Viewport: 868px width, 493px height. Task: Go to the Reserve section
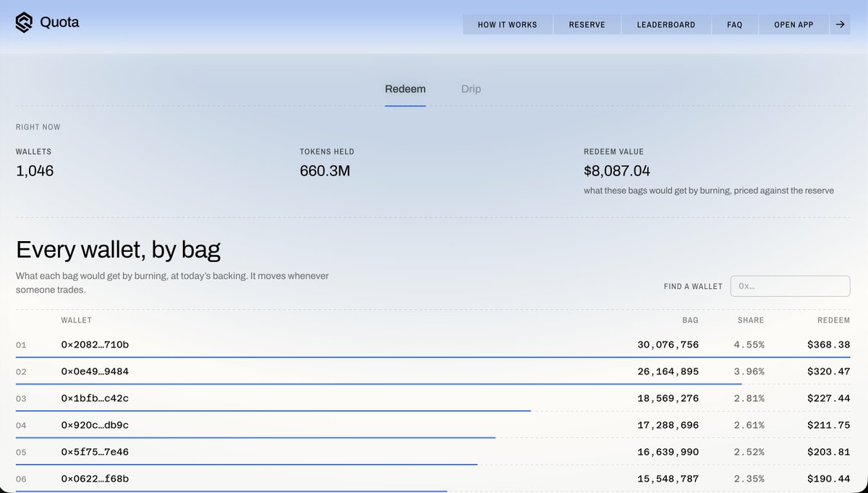[x=587, y=25]
